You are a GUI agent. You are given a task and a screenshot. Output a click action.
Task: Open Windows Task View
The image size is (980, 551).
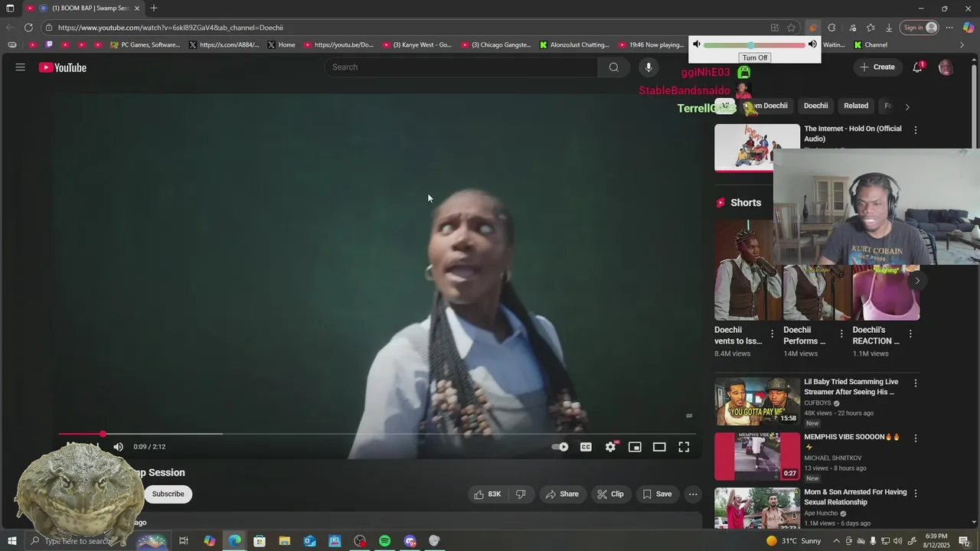[x=184, y=541]
